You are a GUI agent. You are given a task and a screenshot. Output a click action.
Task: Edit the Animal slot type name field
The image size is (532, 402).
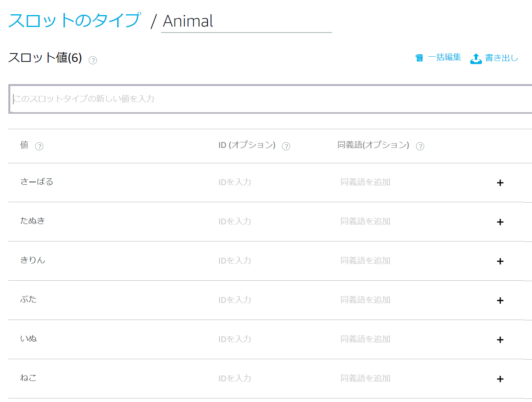[246, 21]
